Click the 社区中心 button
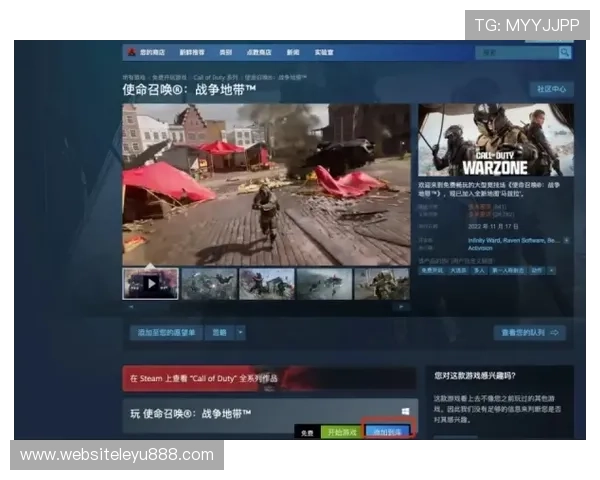 coord(551,89)
